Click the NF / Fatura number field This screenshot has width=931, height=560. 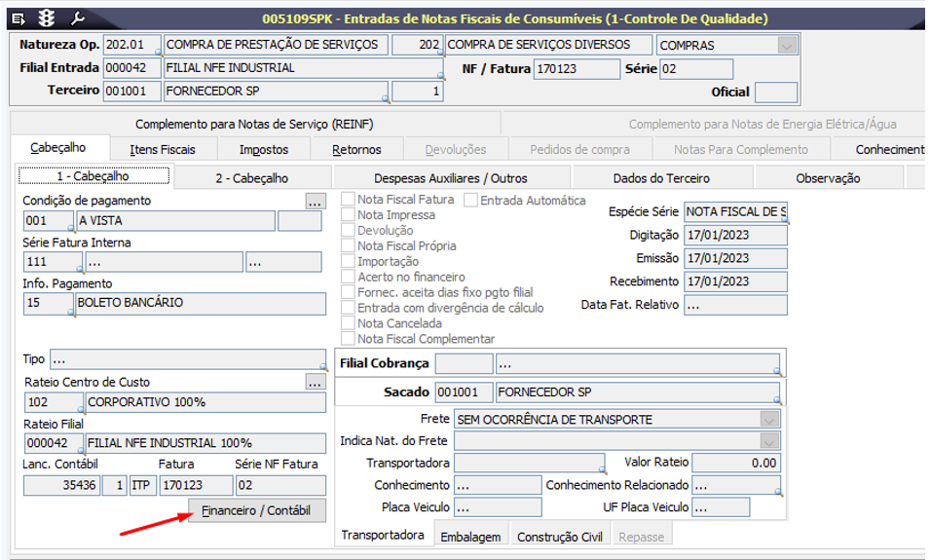577,69
